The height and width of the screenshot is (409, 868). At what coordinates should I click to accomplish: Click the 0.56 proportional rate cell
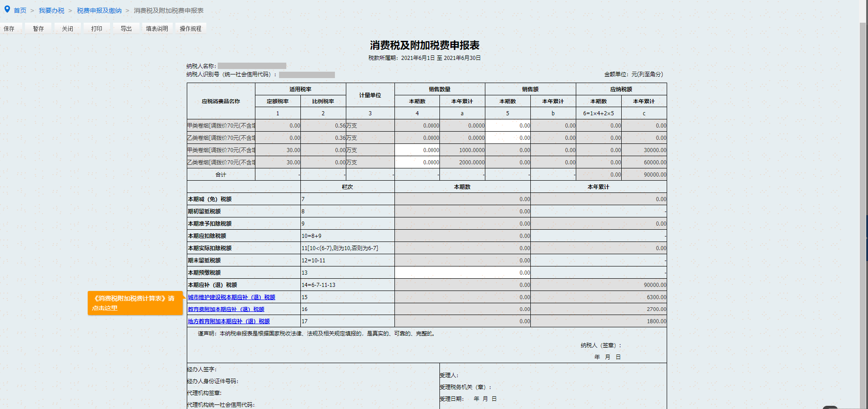(x=323, y=126)
